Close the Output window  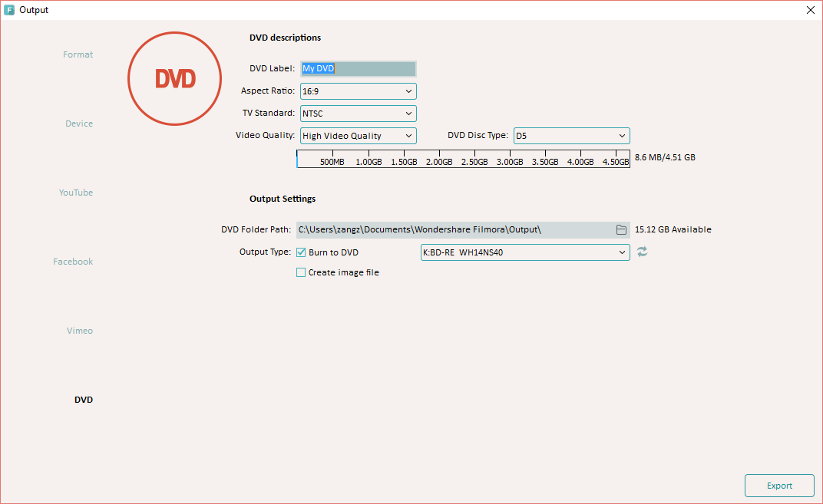point(811,10)
